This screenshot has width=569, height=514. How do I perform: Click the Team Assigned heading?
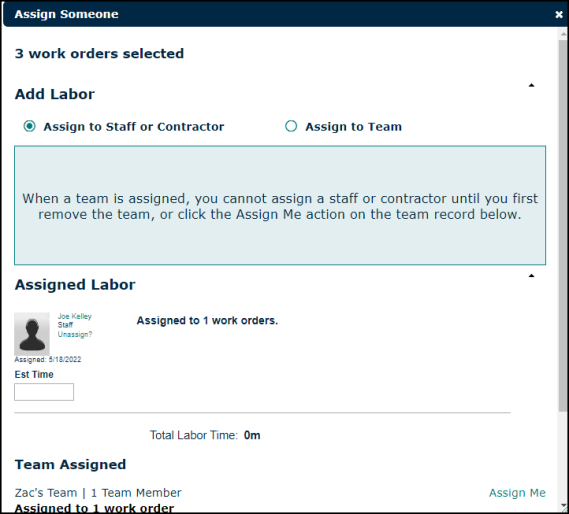70,464
